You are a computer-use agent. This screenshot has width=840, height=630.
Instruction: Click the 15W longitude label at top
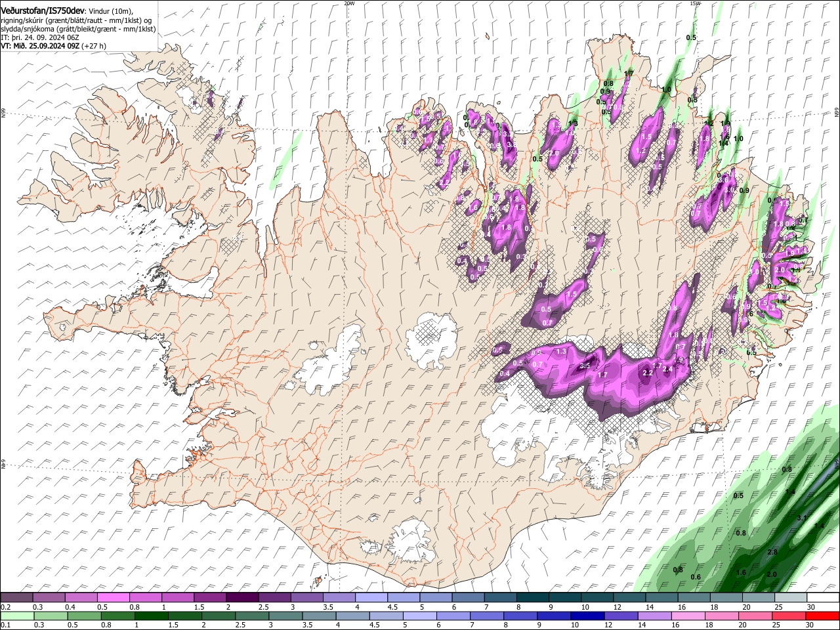tap(695, 3)
